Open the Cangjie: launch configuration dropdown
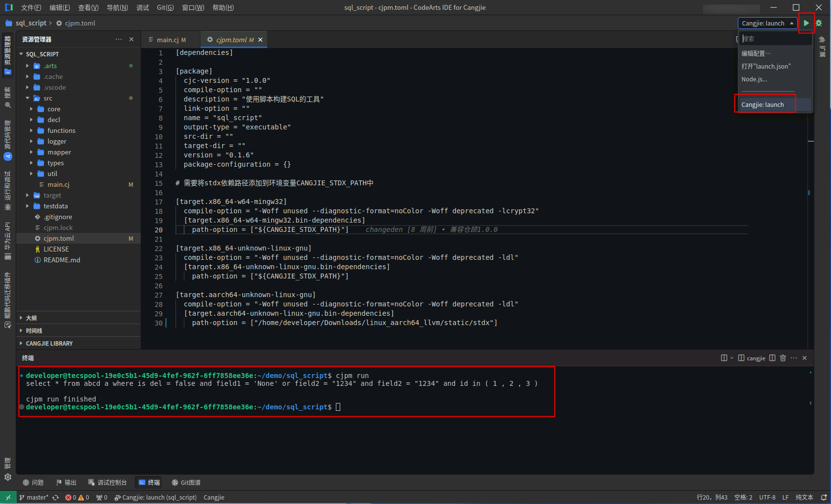 pos(767,23)
